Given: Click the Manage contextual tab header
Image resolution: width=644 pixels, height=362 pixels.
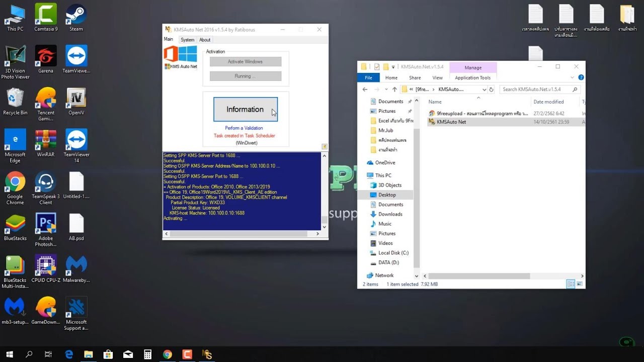Looking at the screenshot, I should point(473,67).
